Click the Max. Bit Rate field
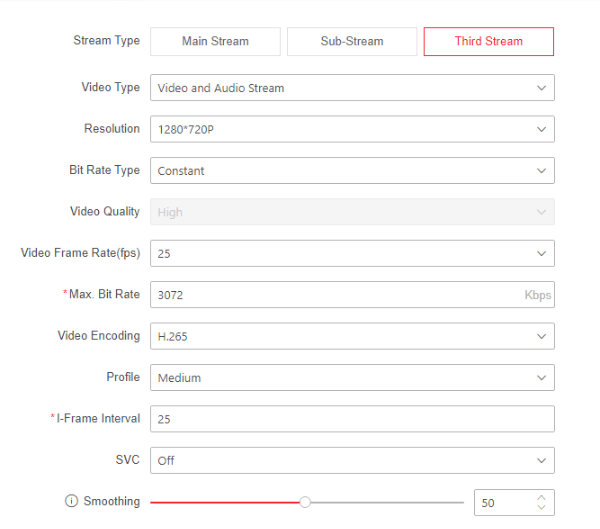Viewport: 600px width, 529px height. point(335,295)
